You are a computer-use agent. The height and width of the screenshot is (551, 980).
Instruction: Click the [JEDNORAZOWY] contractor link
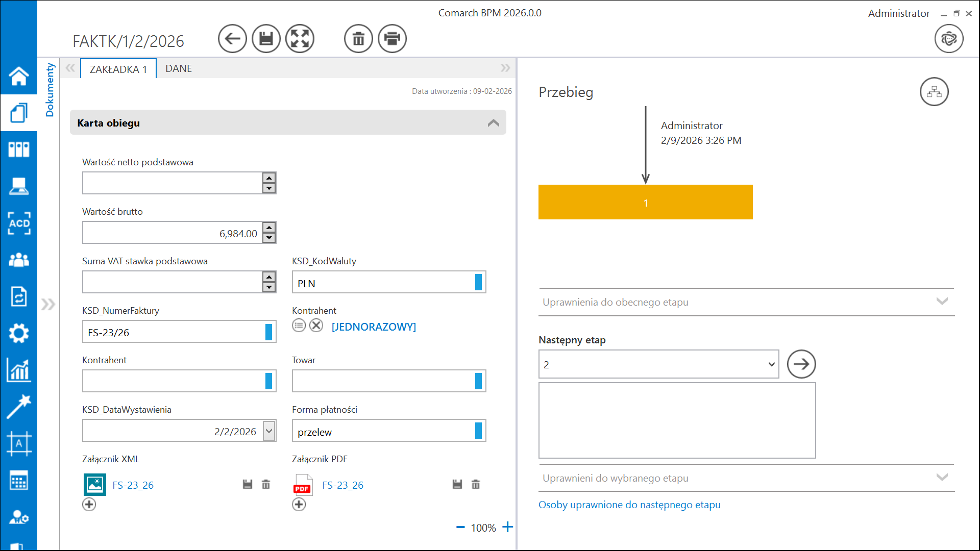374,327
